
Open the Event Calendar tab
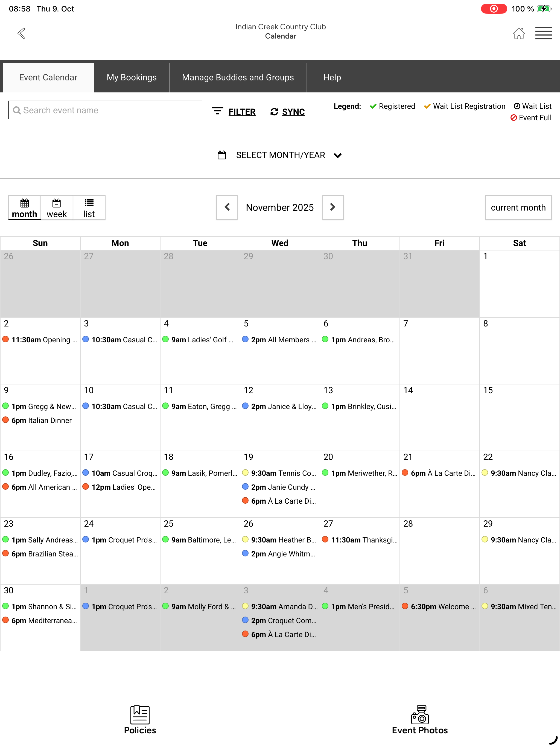tap(48, 77)
